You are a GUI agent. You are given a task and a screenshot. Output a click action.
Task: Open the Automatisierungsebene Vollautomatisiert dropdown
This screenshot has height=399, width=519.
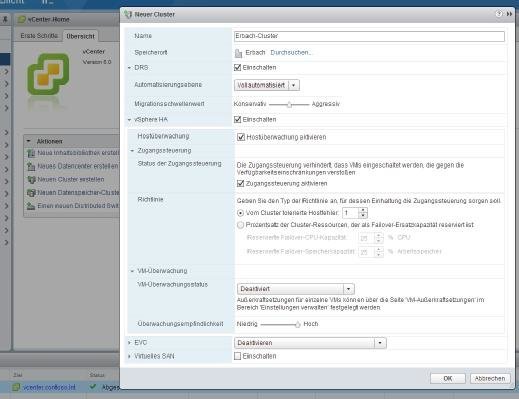click(x=267, y=85)
